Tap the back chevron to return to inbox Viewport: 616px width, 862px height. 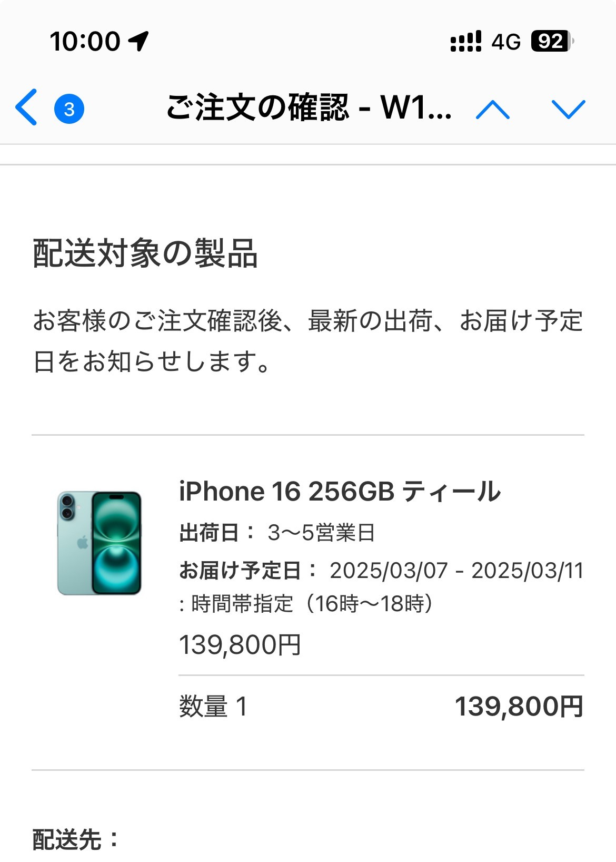[26, 107]
